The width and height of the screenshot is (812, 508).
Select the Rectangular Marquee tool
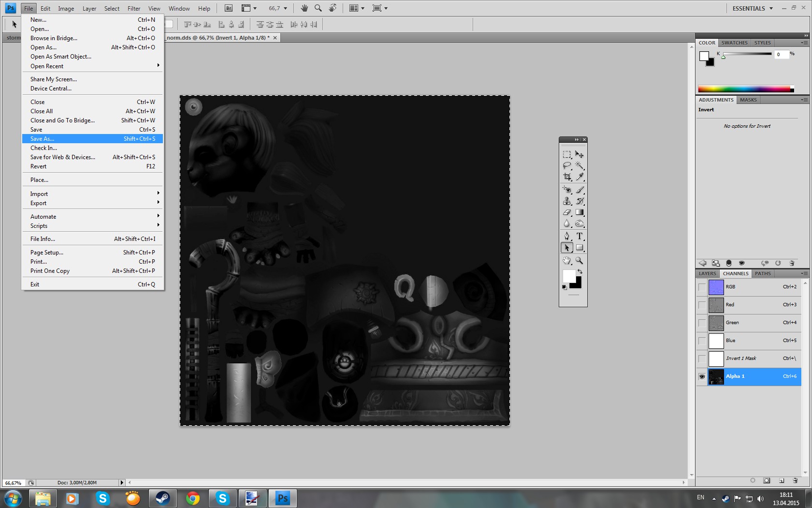pos(567,154)
